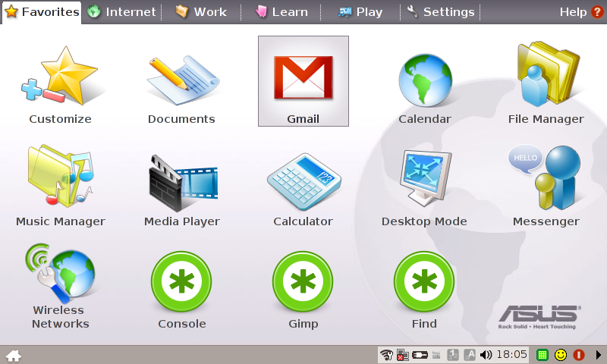The image size is (607, 364).
Task: Click the disconnected network tray icon
Action: tap(403, 355)
